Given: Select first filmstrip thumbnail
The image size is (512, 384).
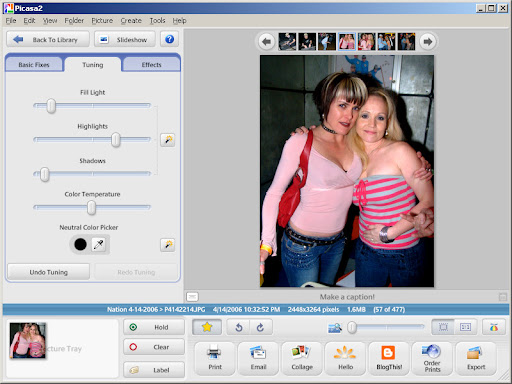Looking at the screenshot, I should tap(287, 42).
